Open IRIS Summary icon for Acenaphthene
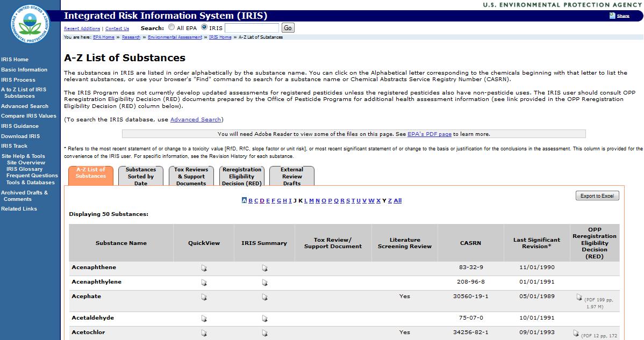The image size is (644, 340). pyautogui.click(x=264, y=268)
